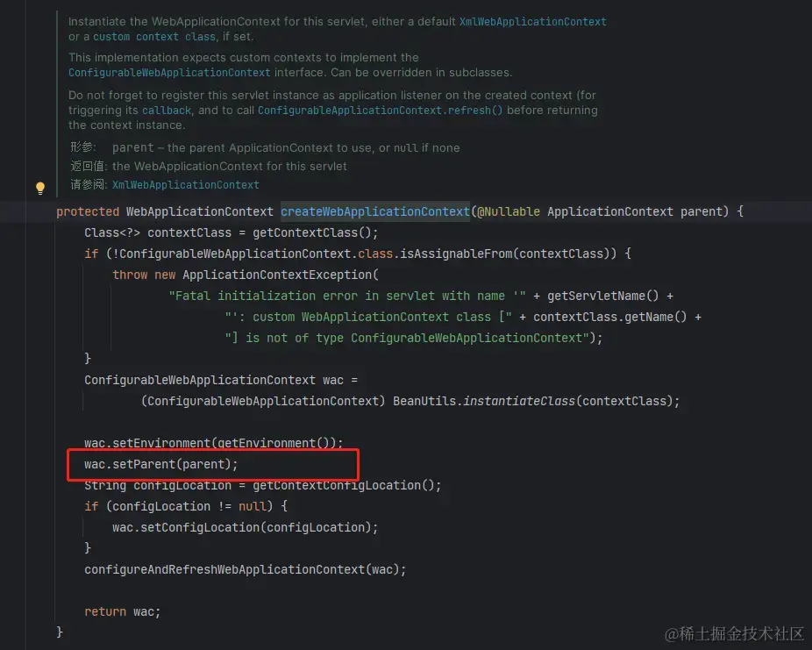Image resolution: width=812 pixels, height=650 pixels.
Task: Click the yellow lightbulb intention icon
Action: (39, 188)
